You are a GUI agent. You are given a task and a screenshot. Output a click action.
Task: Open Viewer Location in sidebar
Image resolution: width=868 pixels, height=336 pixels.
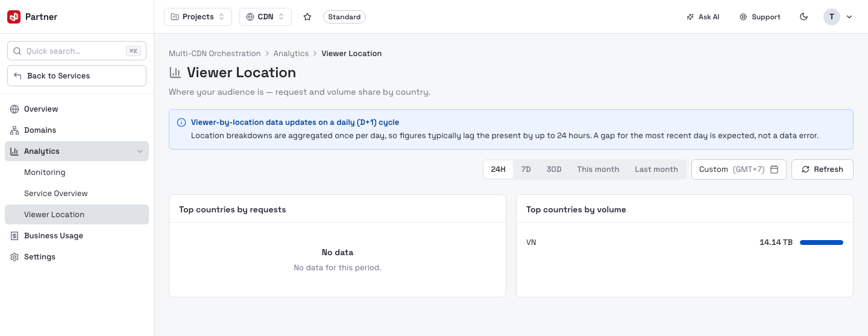point(77,215)
